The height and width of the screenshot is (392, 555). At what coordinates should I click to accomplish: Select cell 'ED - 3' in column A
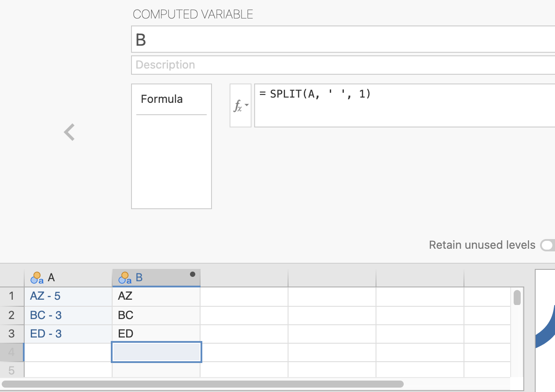pos(68,334)
